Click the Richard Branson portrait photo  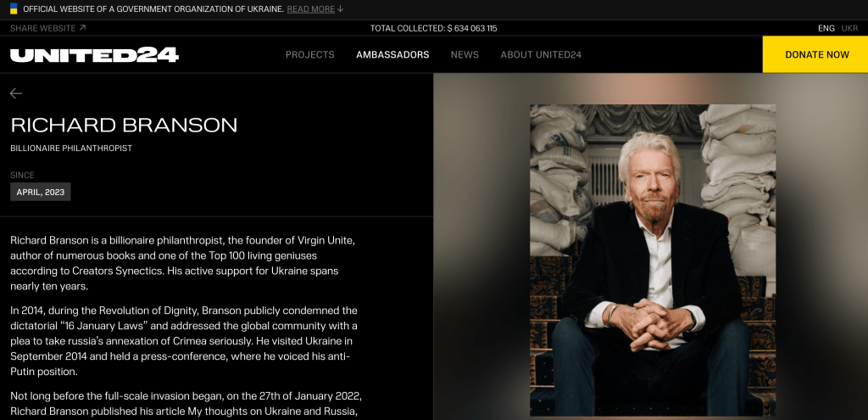pyautogui.click(x=653, y=260)
